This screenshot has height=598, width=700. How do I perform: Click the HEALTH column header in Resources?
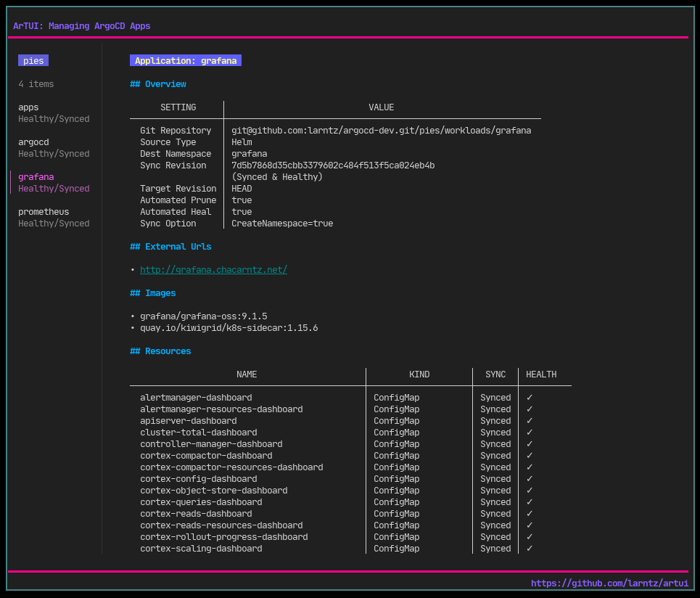pyautogui.click(x=541, y=374)
